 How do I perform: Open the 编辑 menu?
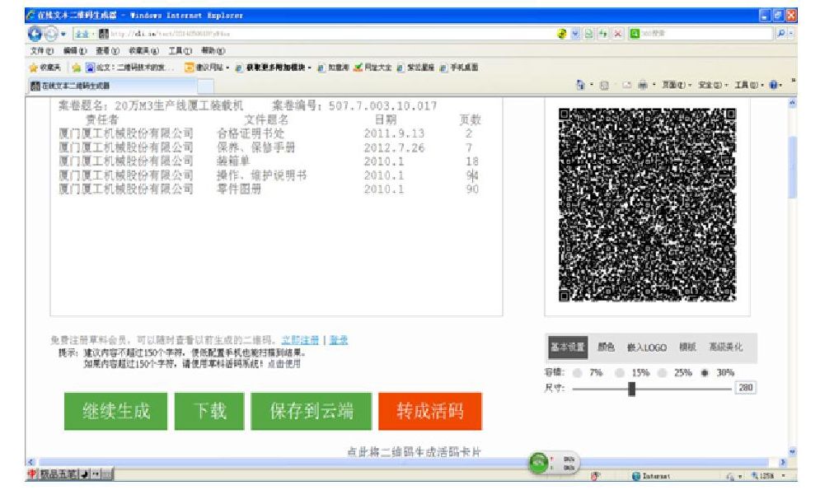[75, 51]
